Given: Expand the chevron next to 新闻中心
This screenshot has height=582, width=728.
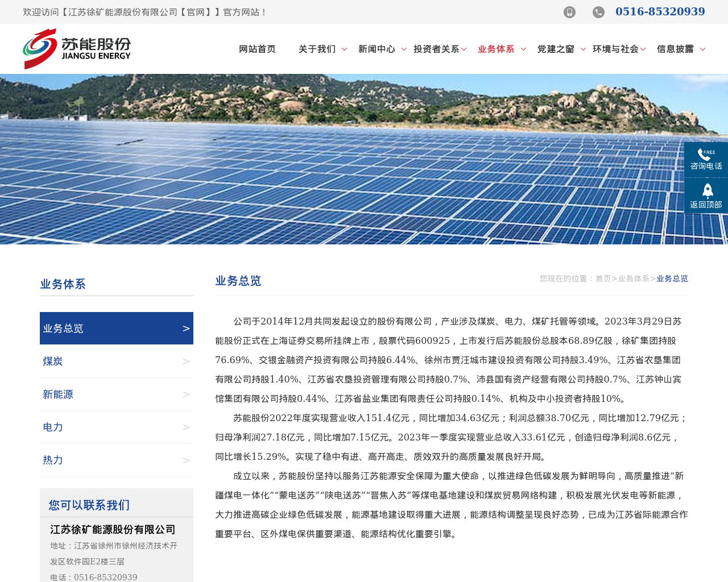Looking at the screenshot, I should (x=404, y=49).
